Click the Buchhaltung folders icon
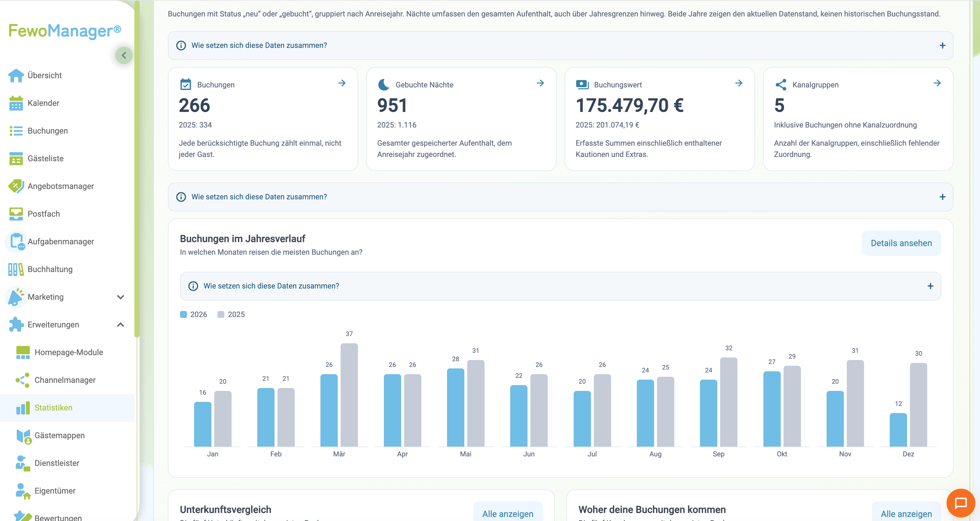The image size is (980, 521). point(16,269)
